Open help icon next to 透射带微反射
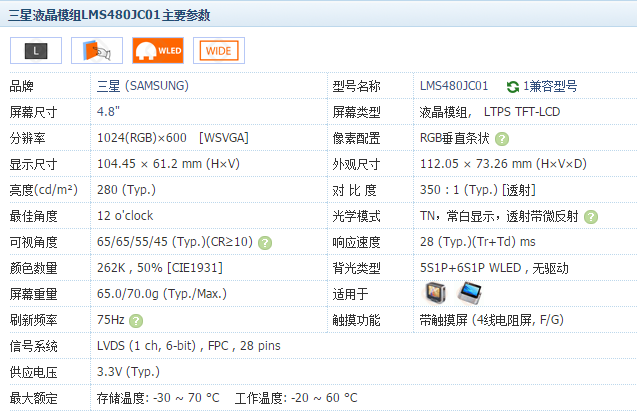Screen dimensions: 637x416 pyautogui.click(x=591, y=217)
